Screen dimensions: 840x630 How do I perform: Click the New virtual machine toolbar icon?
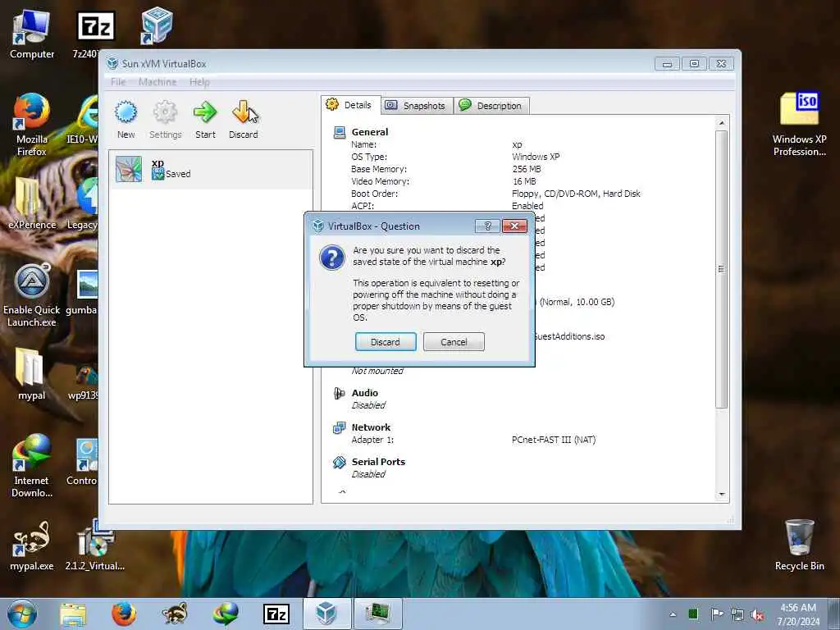pyautogui.click(x=126, y=120)
